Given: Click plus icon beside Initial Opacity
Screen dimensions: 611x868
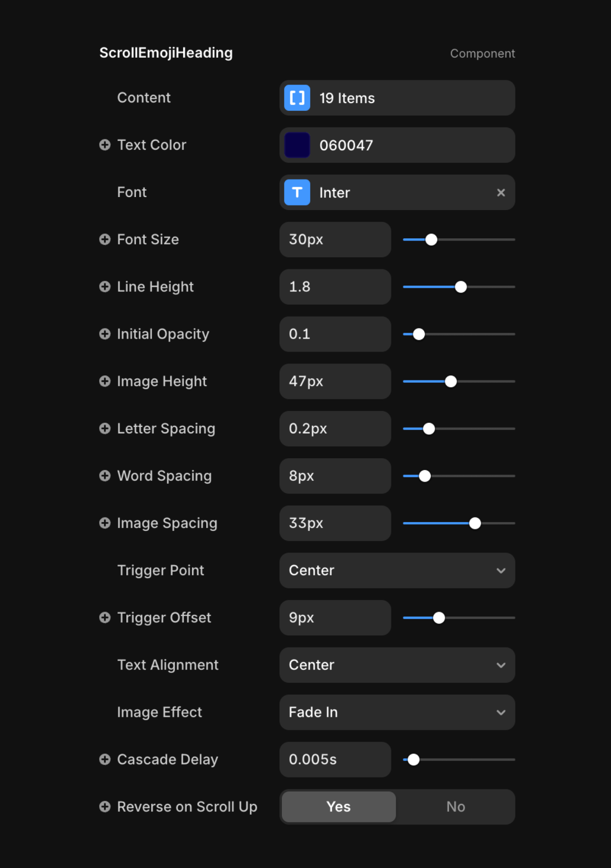Looking at the screenshot, I should coord(105,334).
